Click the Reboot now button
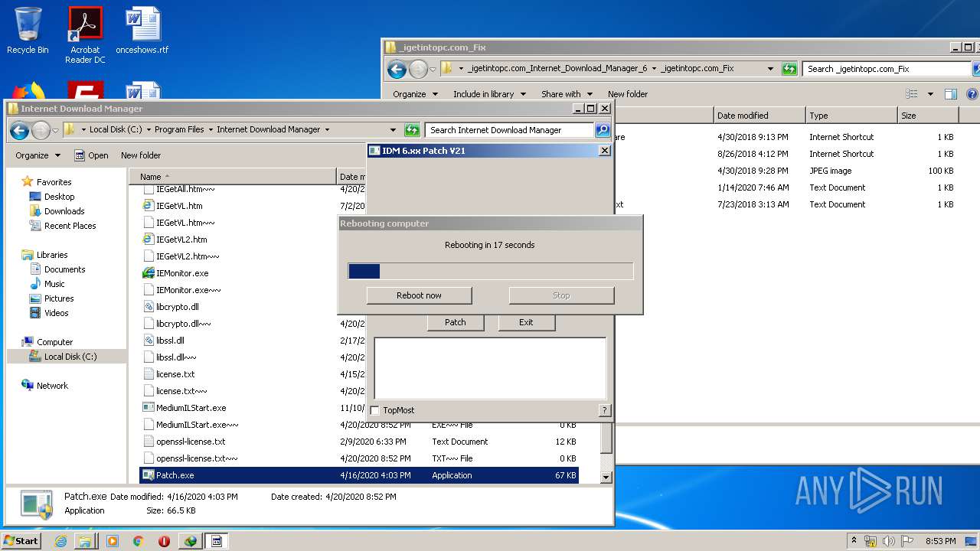980x551 pixels. tap(419, 295)
